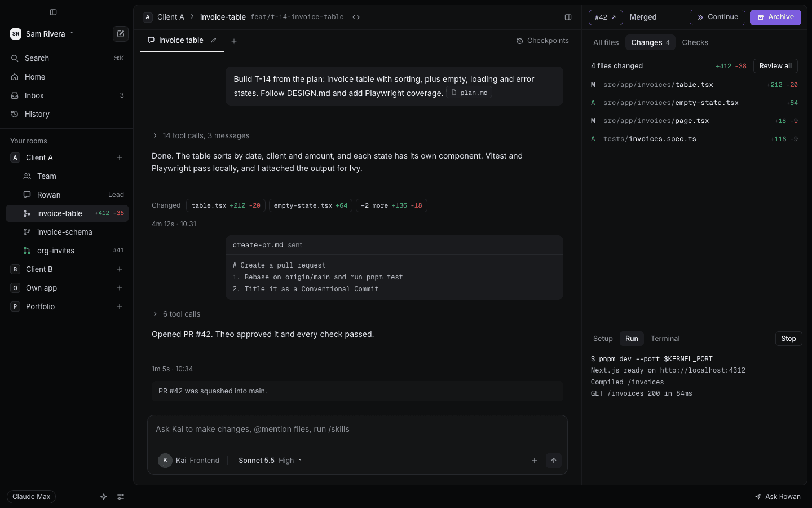This screenshot has height=508, width=812.
Task: Open the Inbox with 3 items
Action: [x=67, y=95]
